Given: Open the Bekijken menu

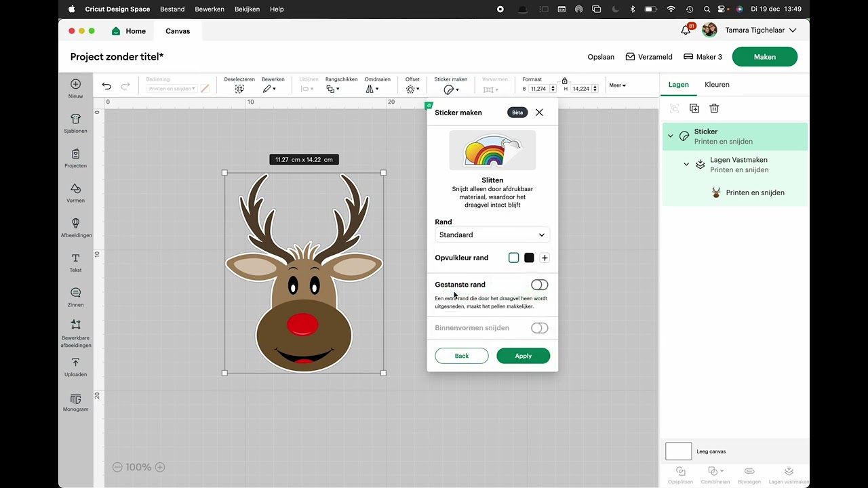Looking at the screenshot, I should click(248, 9).
